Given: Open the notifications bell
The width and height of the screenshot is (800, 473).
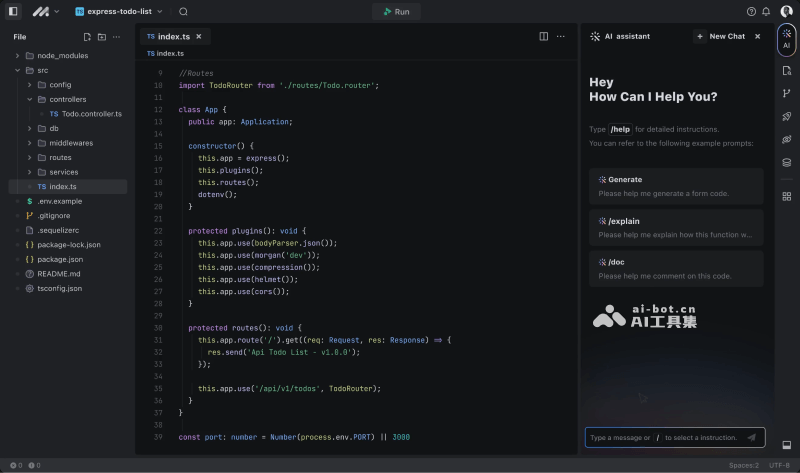Looking at the screenshot, I should click(x=767, y=12).
